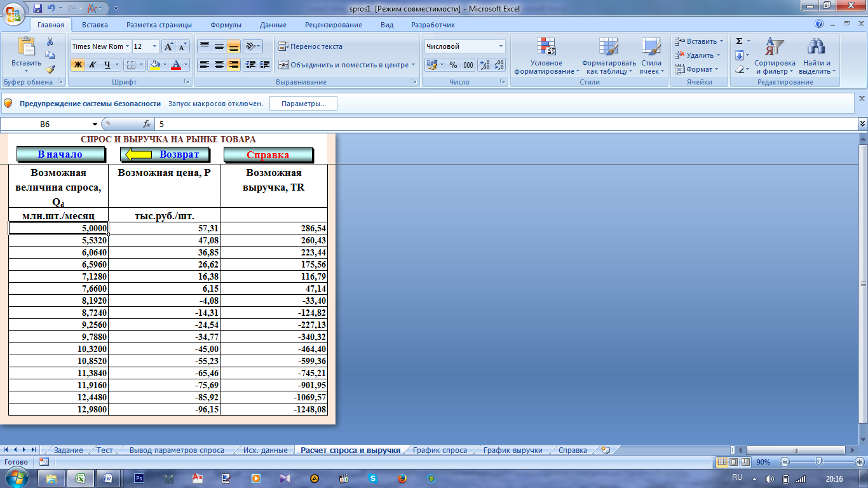Open the font size dropdown

(155, 46)
